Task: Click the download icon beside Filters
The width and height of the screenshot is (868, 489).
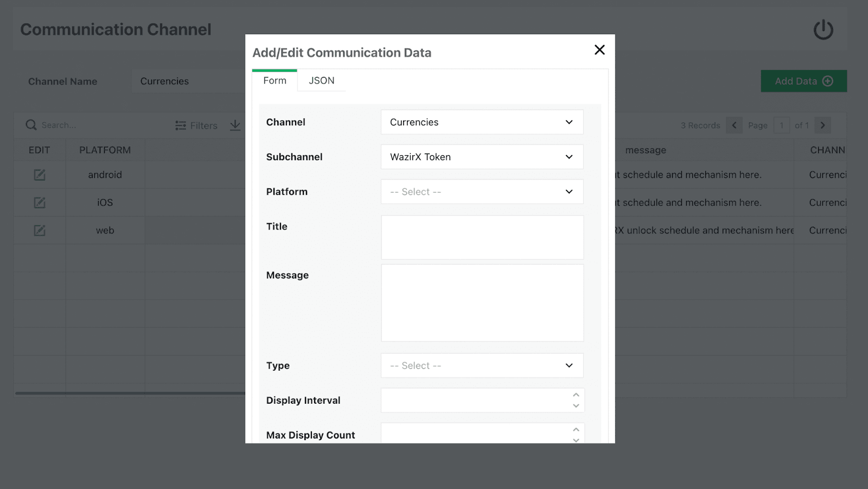Action: (235, 125)
